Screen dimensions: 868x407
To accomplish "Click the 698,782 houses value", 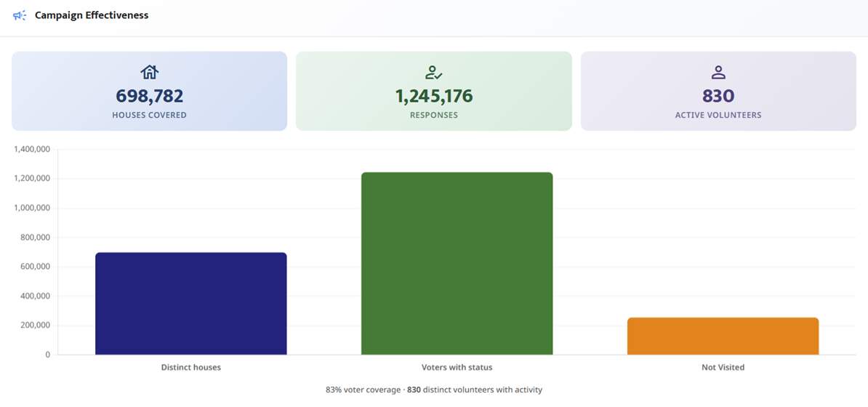I will point(150,96).
